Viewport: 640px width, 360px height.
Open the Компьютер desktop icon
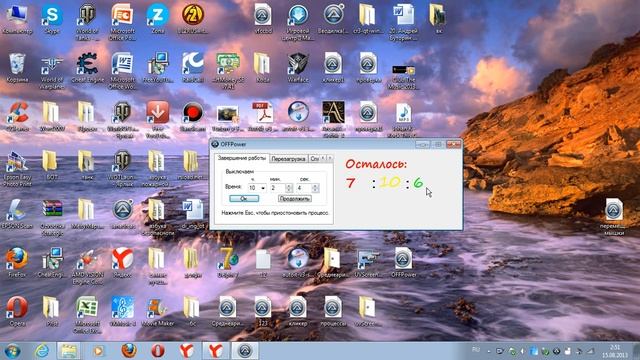coord(17,18)
